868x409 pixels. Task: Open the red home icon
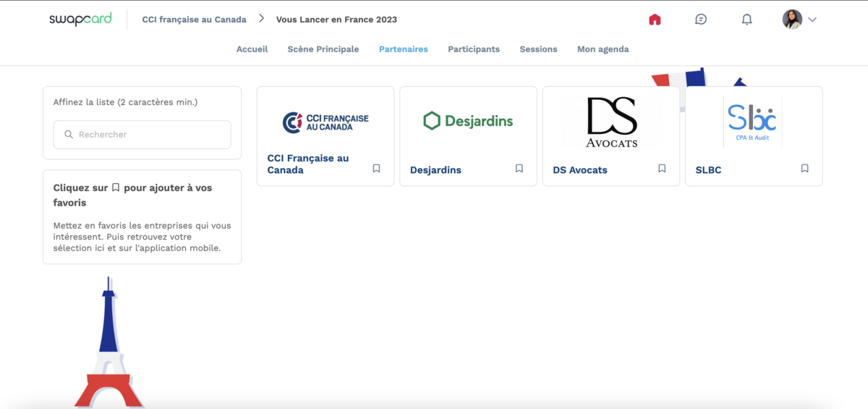coord(655,20)
